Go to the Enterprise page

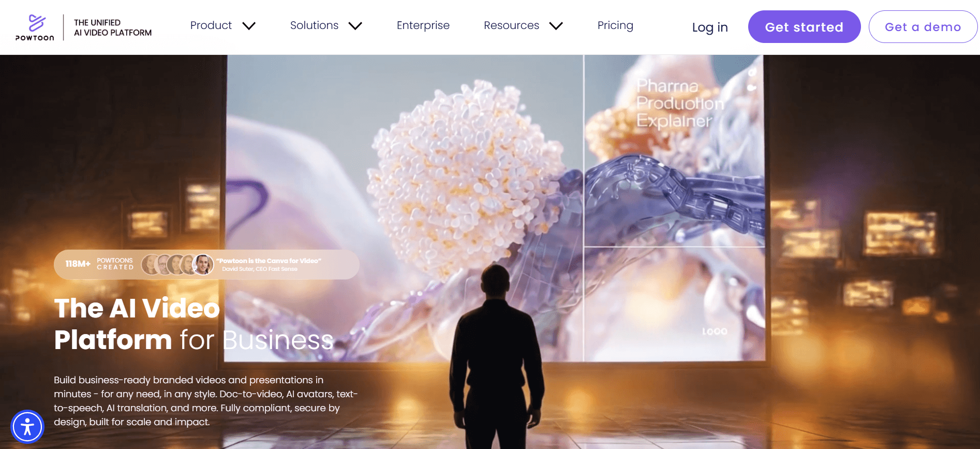coord(423,25)
